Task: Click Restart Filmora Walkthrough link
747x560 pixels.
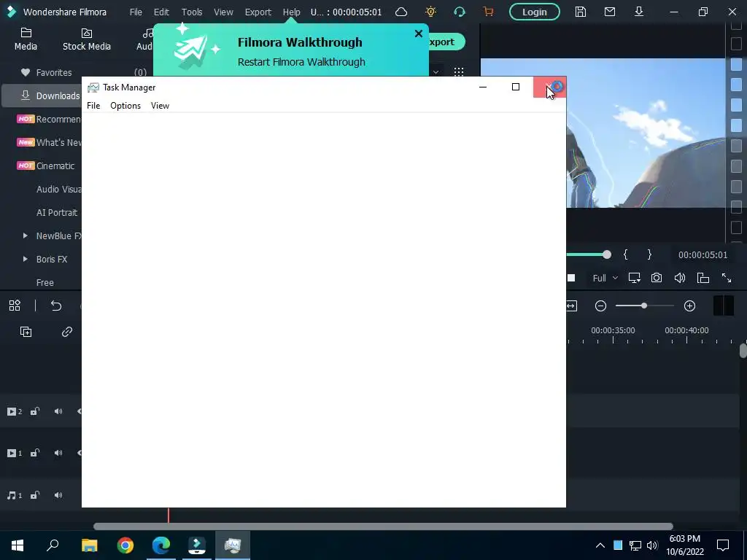Action: point(301,62)
